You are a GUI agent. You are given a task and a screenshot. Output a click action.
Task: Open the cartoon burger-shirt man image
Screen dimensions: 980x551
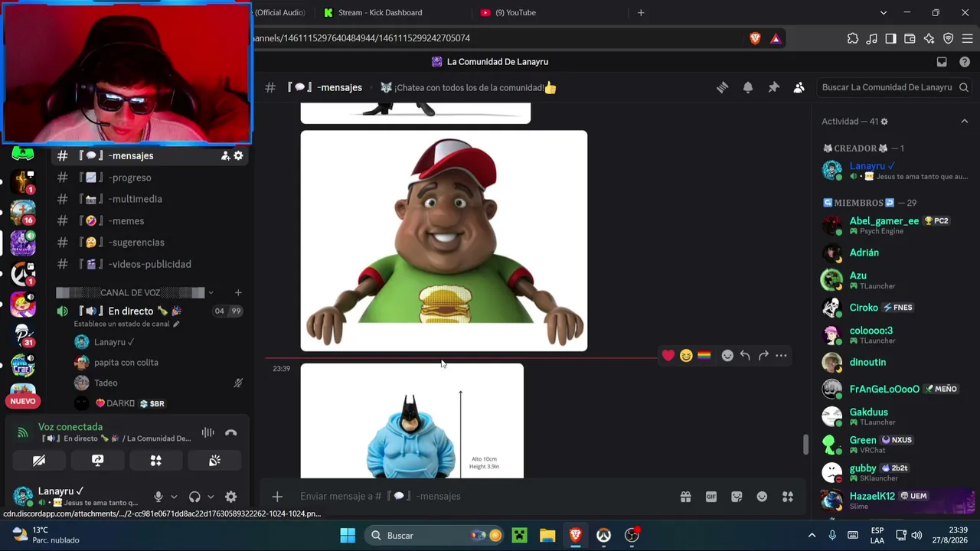(444, 241)
